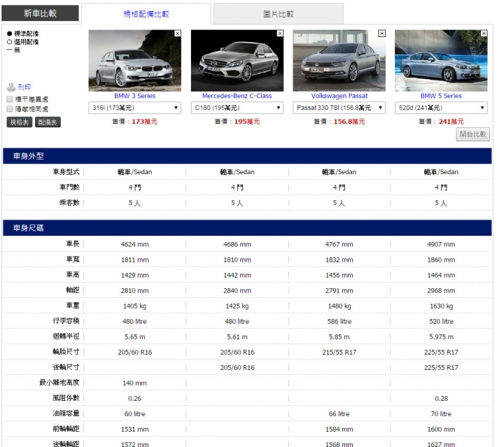This screenshot has height=447, width=504.
Task: Click the 車身外型 section header
Action: coord(247,156)
